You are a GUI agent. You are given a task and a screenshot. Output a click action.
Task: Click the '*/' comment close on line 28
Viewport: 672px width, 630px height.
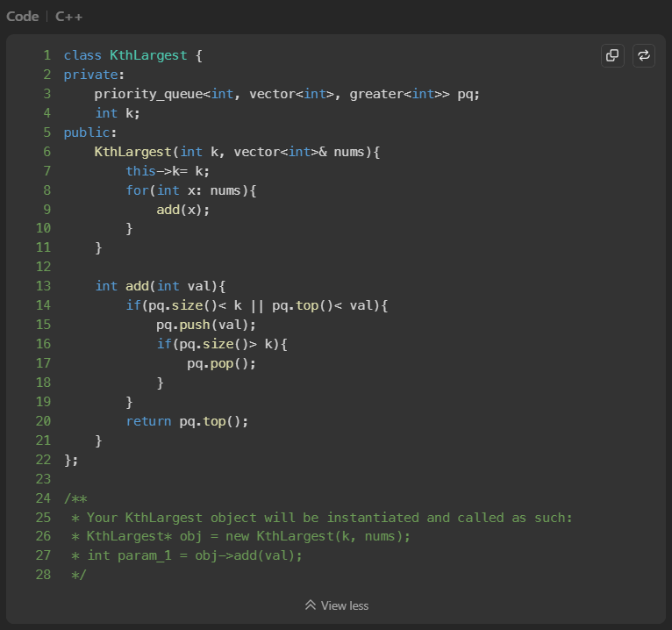(79, 575)
